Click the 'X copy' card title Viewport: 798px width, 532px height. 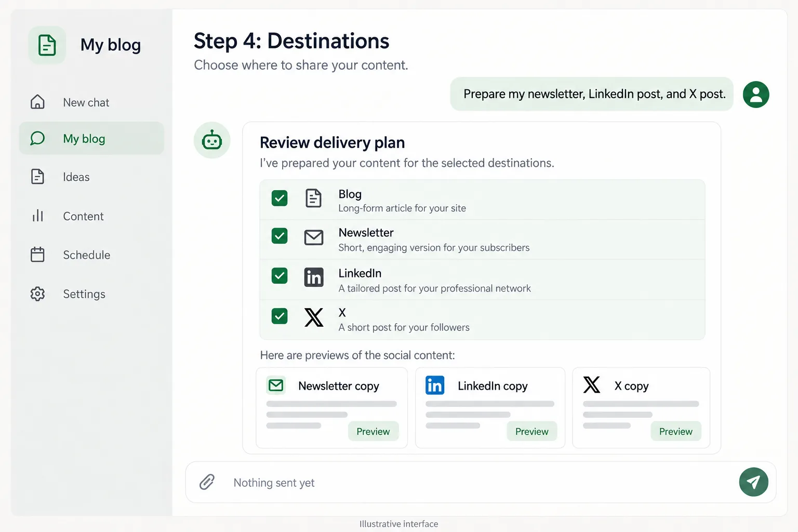coord(631,386)
